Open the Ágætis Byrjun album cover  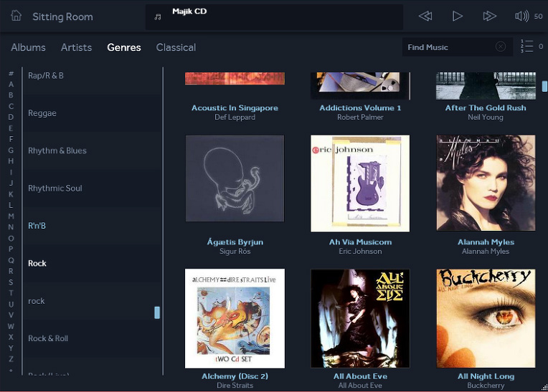[235, 178]
